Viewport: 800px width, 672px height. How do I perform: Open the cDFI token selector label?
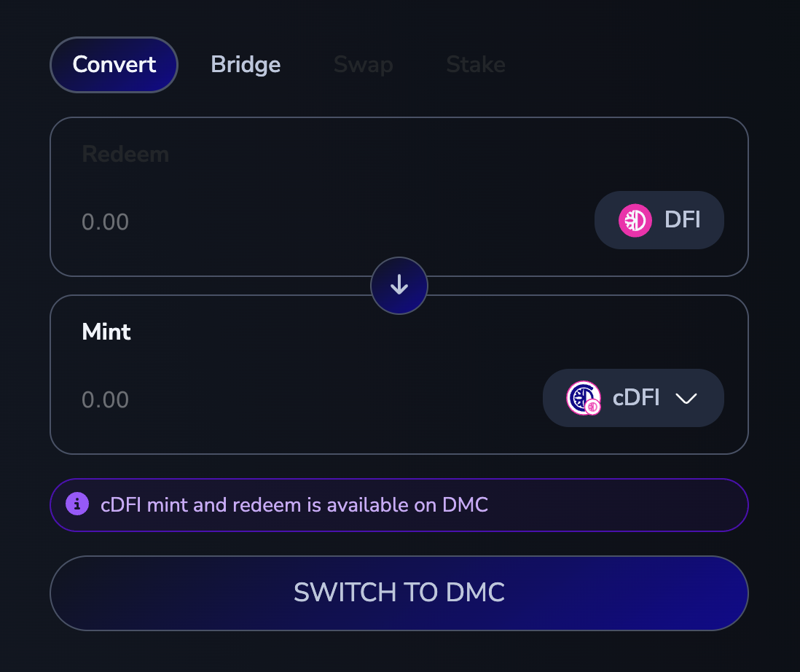636,398
